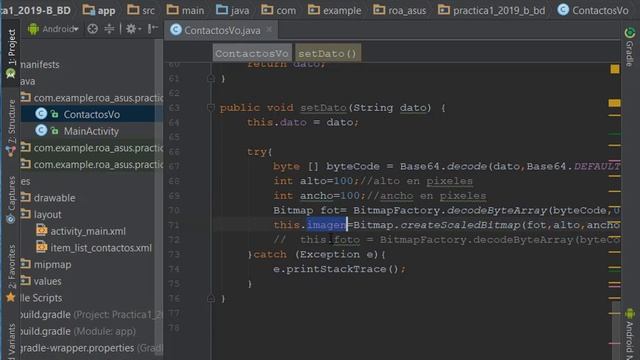Click the example breadcrumb in navigation bar
The width and height of the screenshot is (640, 360).
tap(335, 10)
